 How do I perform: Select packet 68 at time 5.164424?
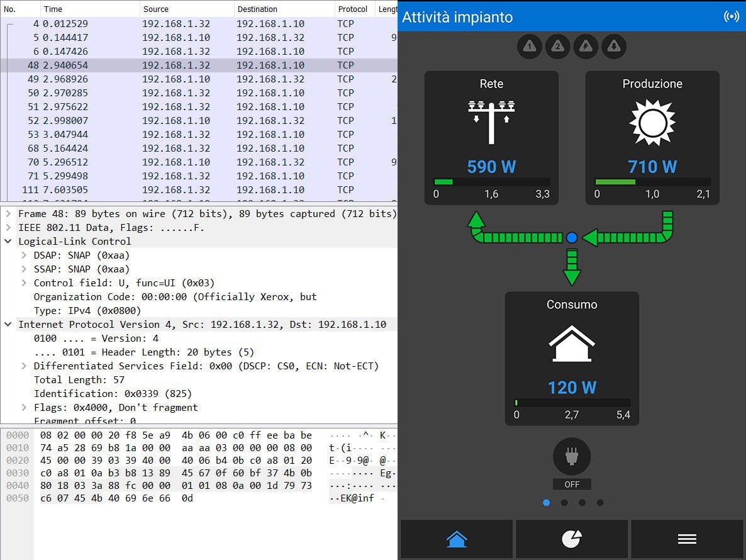(199, 148)
